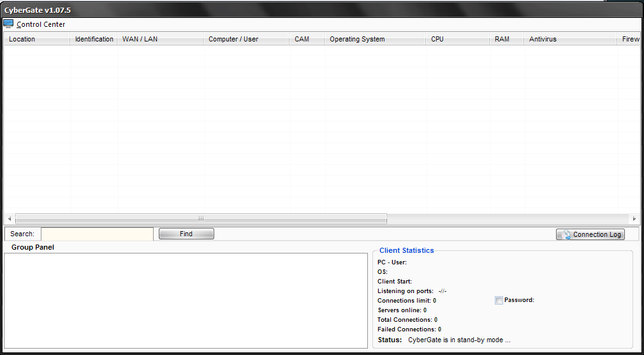Click the Status stand-by mode text
Image resolution: width=644 pixels, height=355 pixels.
[x=459, y=340]
